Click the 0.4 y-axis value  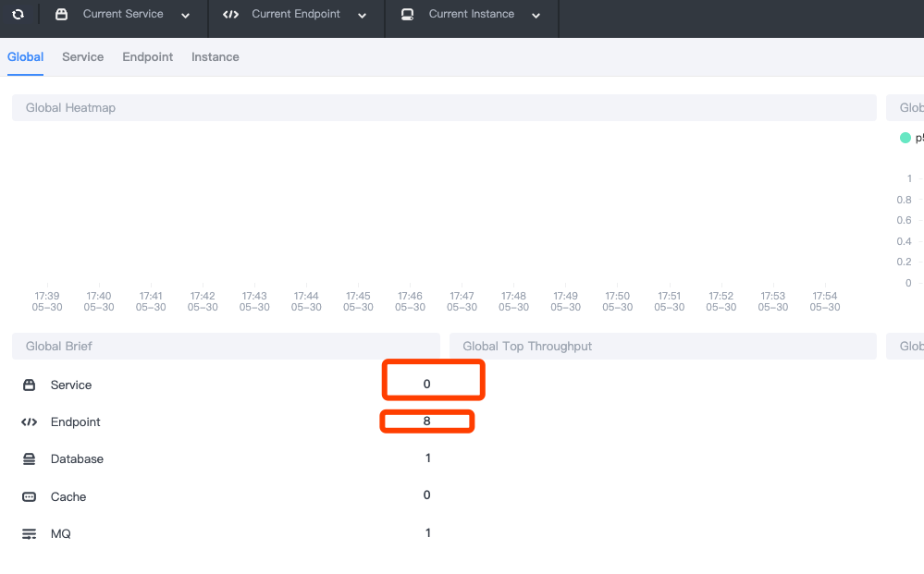tap(904, 241)
